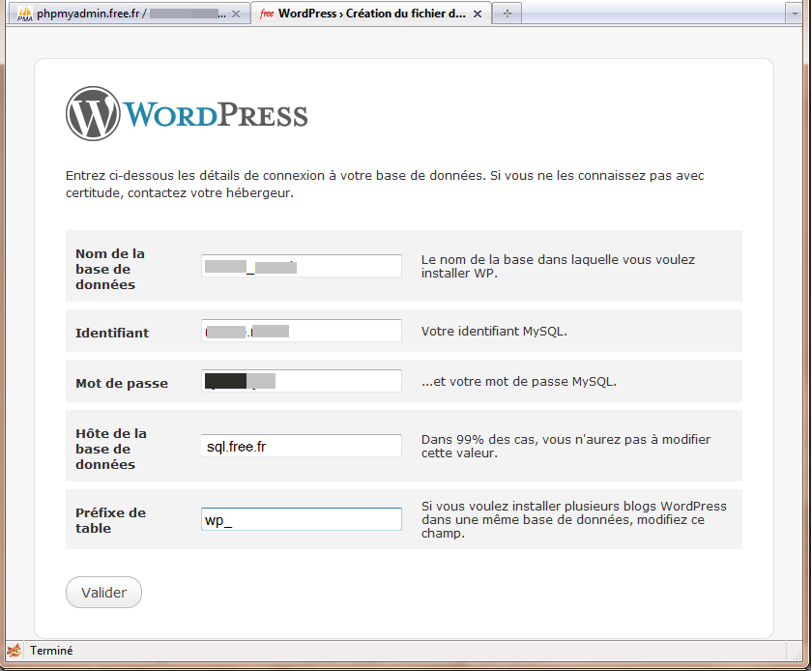Click the label Nom de la base de données
Screen dimensions: 812x671
pos(110,269)
